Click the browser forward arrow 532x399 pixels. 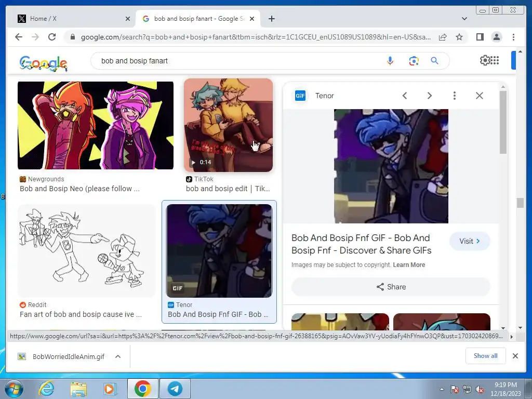pos(35,37)
